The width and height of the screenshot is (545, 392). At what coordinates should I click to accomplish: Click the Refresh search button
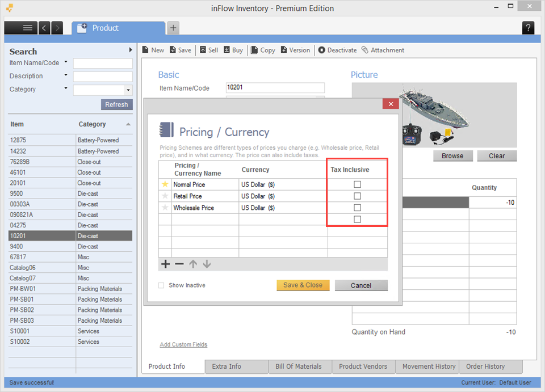coord(116,104)
